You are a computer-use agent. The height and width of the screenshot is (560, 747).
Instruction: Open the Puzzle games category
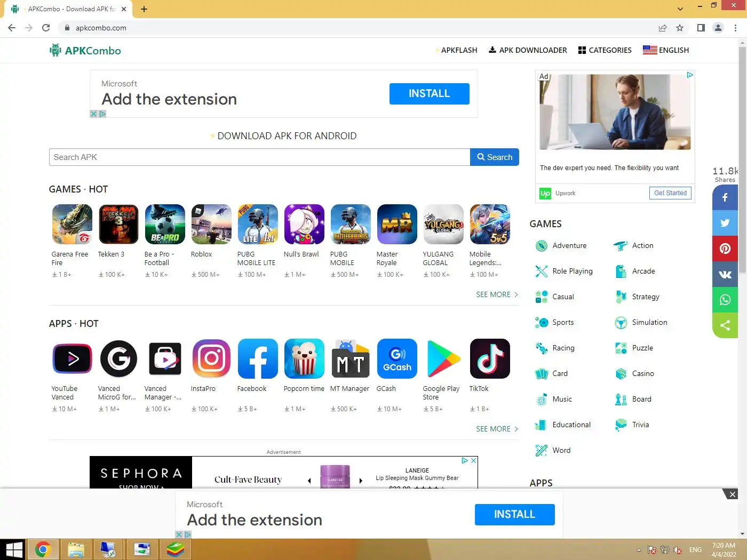pos(634,348)
